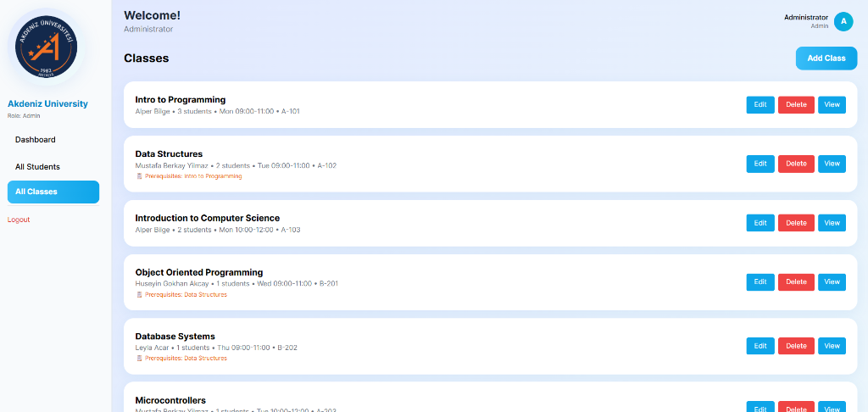Screen dimensions: 868x412
Task: Select the All Classes sidebar item
Action: [53, 192]
